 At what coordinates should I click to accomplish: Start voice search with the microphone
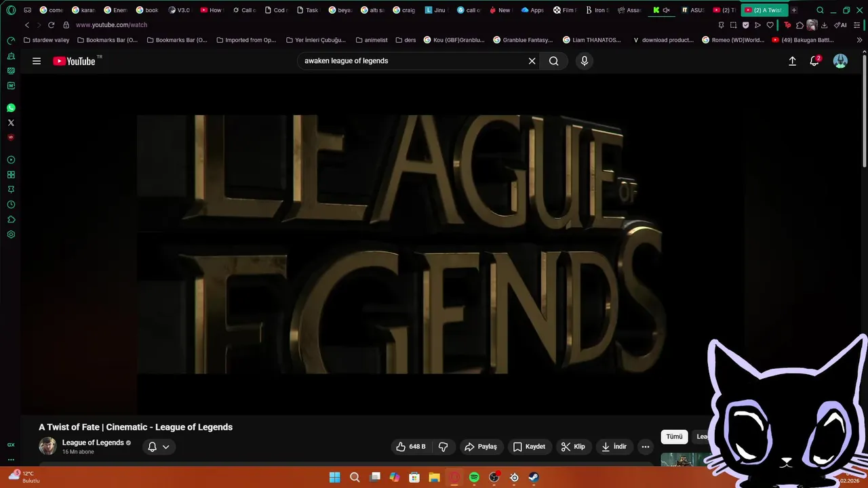click(585, 61)
